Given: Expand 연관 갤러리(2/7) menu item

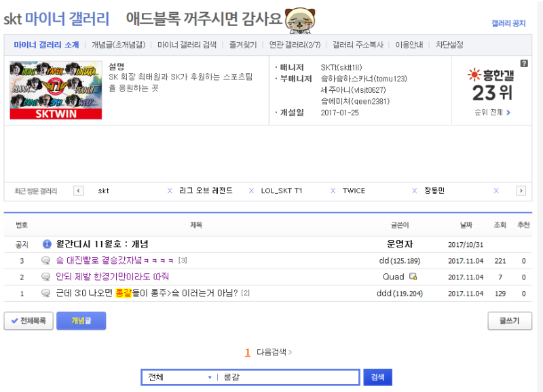Looking at the screenshot, I should [295, 45].
